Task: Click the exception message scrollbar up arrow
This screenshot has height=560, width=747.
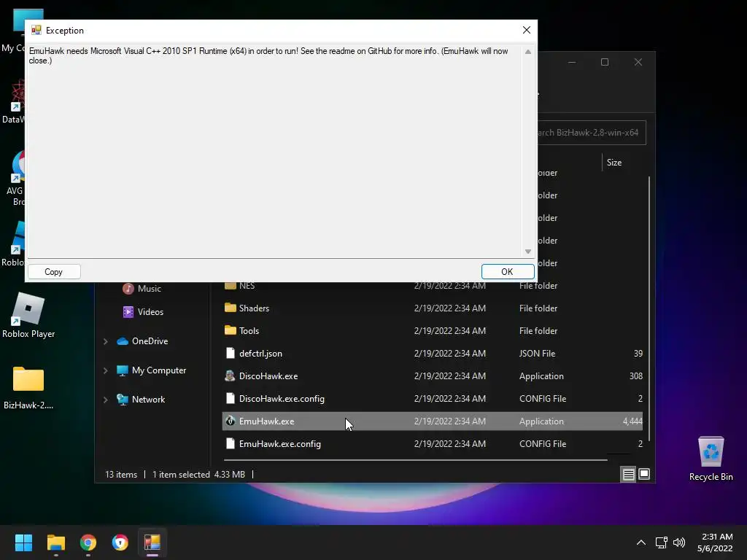Action: (528, 52)
